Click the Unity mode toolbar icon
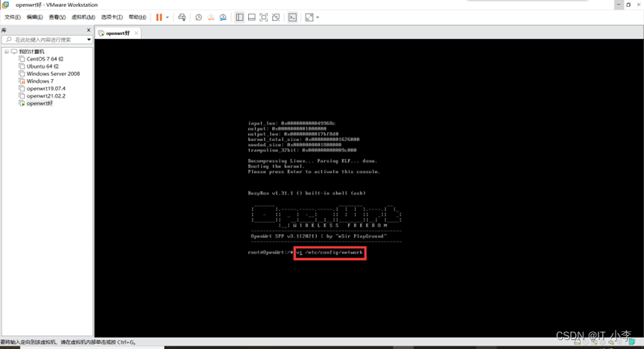Image resolution: width=644 pixels, height=349 pixels. [x=276, y=17]
